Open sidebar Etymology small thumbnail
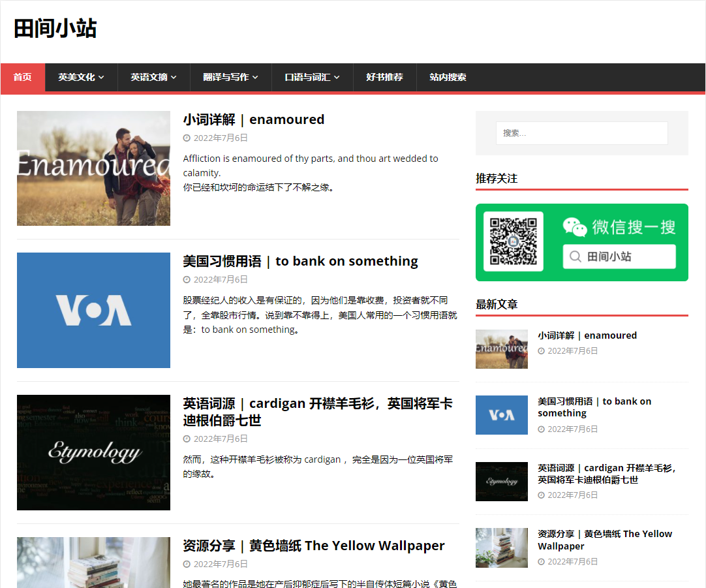This screenshot has width=706, height=588. (502, 482)
